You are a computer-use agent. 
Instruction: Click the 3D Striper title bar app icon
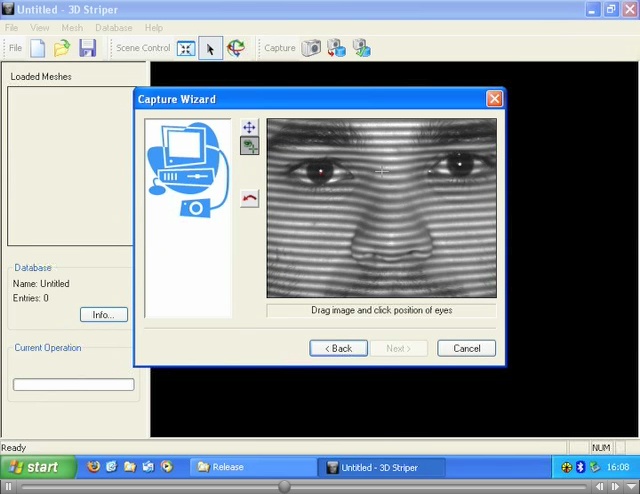8,9
